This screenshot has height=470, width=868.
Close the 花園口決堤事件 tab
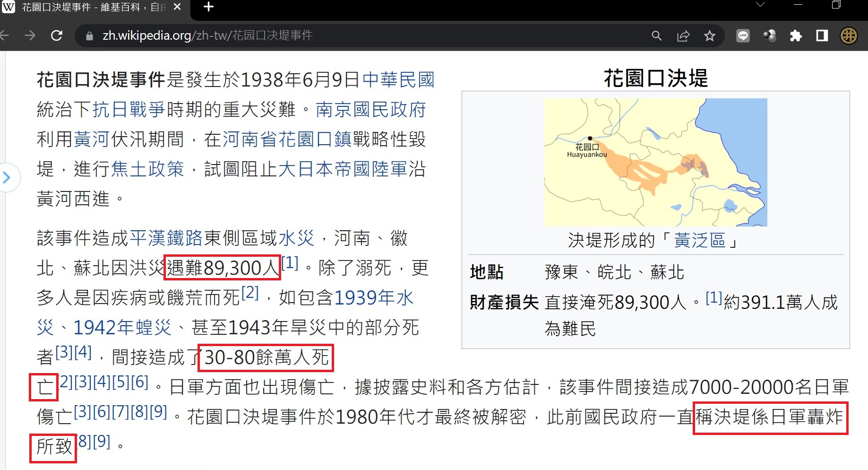click(177, 7)
